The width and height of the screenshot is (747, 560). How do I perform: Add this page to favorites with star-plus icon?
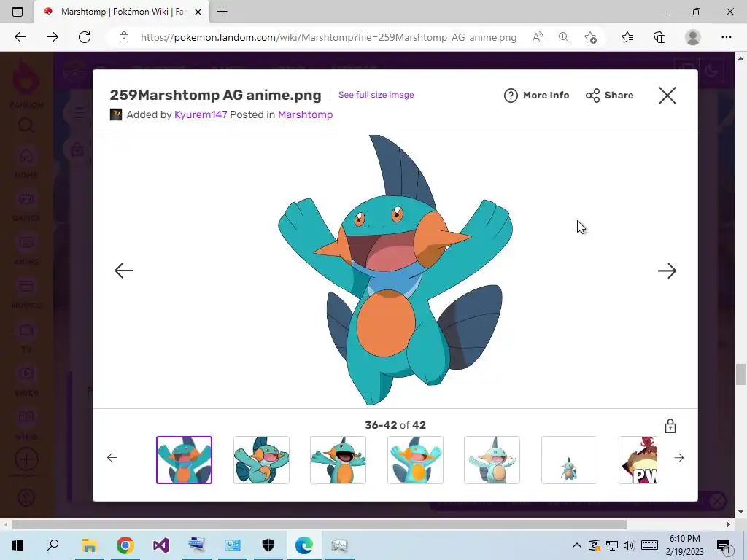pos(590,37)
